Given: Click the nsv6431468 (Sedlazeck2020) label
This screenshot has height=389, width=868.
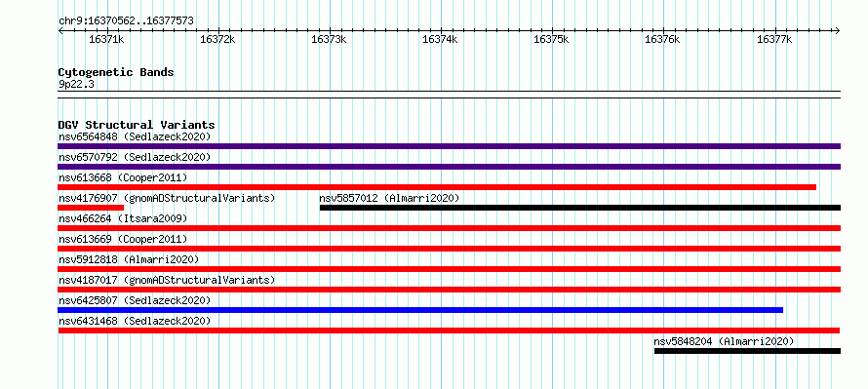Looking at the screenshot, I should click(x=135, y=321).
